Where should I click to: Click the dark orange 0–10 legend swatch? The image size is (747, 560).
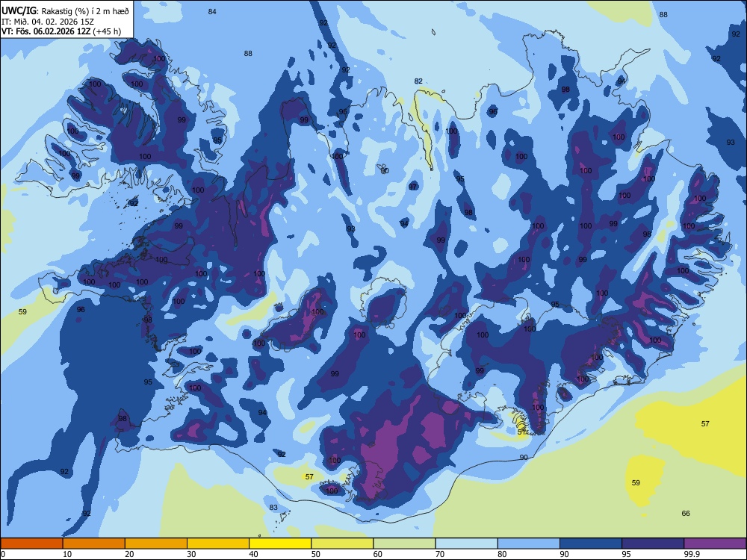point(31,544)
